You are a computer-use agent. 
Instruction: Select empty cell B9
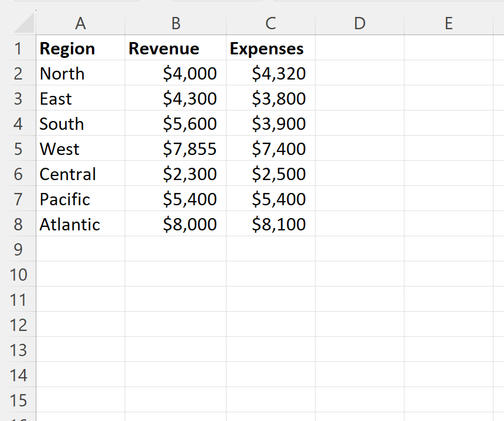pyautogui.click(x=176, y=249)
